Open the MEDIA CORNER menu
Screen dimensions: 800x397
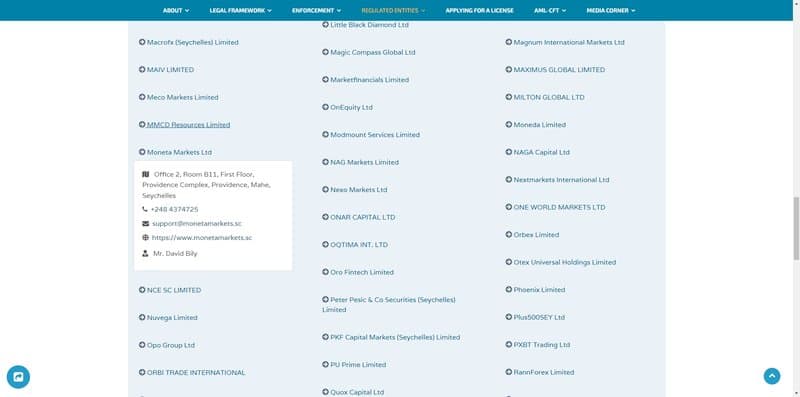(x=611, y=10)
